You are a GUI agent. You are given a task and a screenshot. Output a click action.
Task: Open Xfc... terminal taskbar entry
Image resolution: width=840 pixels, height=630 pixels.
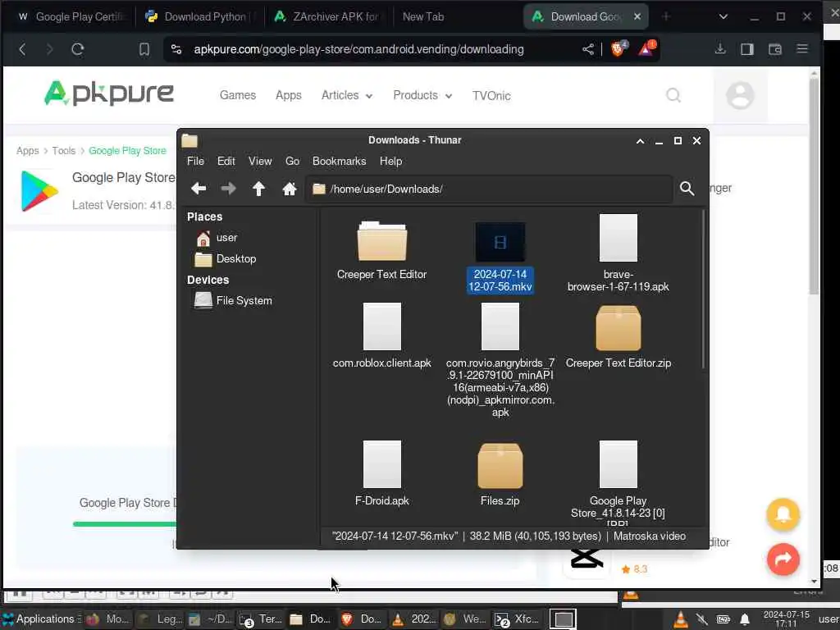[x=517, y=619]
